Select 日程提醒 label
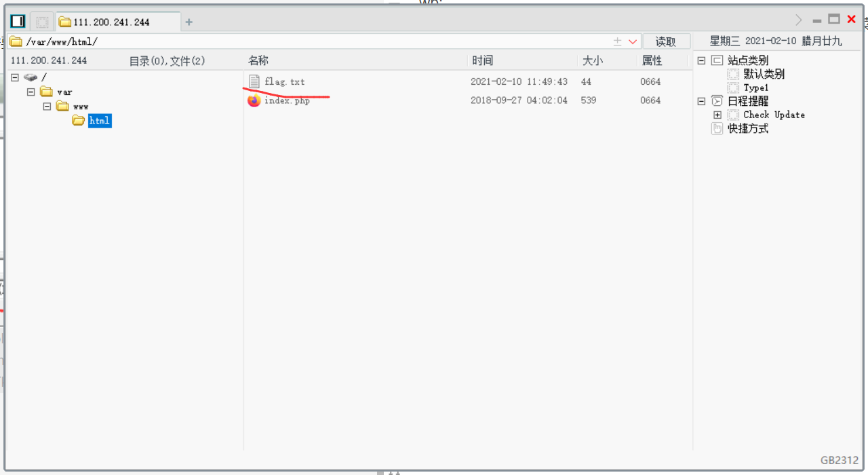The width and height of the screenshot is (868, 475). [748, 101]
